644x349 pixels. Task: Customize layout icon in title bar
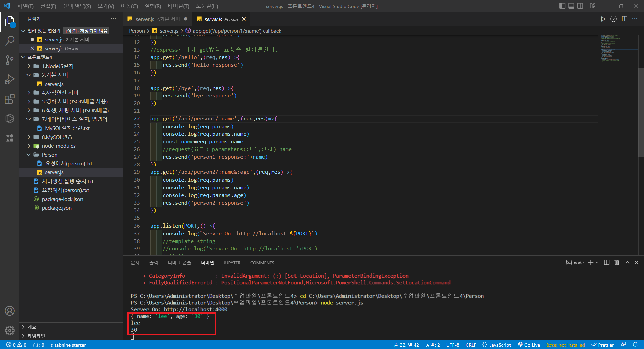[593, 6]
